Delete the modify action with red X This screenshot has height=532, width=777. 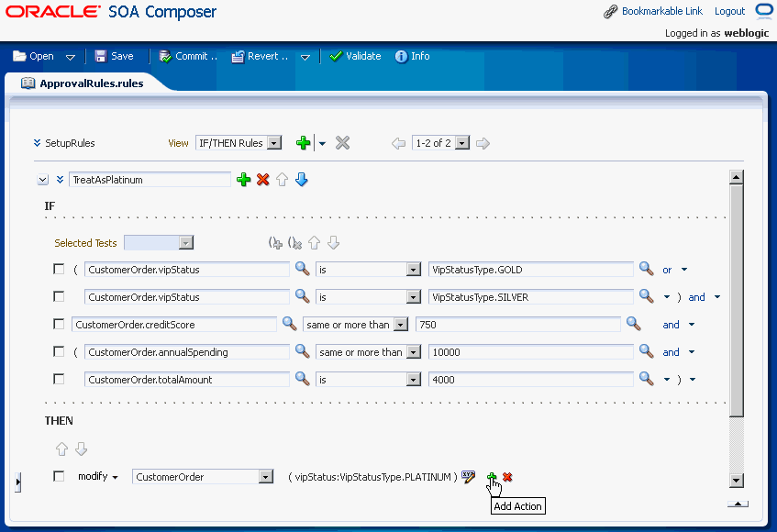(x=507, y=477)
